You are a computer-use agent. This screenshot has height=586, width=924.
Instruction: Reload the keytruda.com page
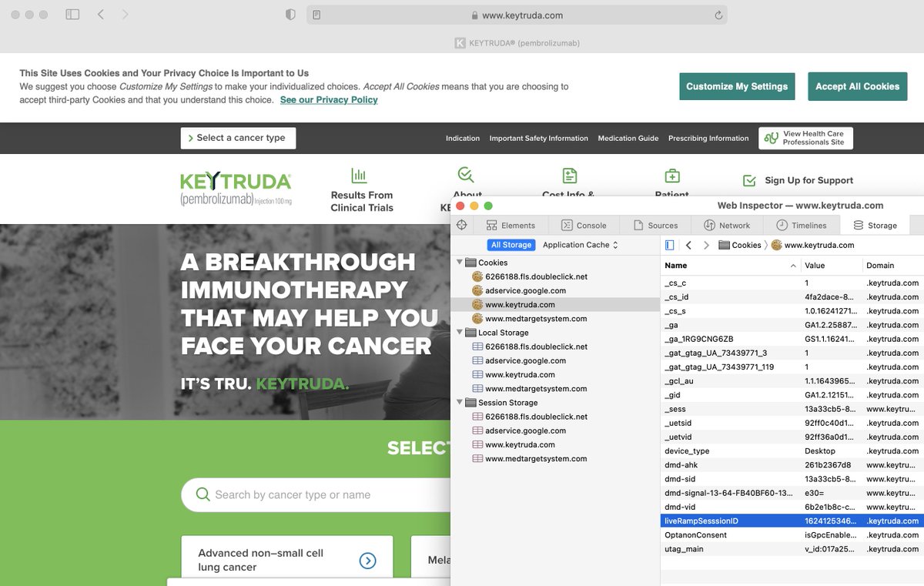point(718,15)
